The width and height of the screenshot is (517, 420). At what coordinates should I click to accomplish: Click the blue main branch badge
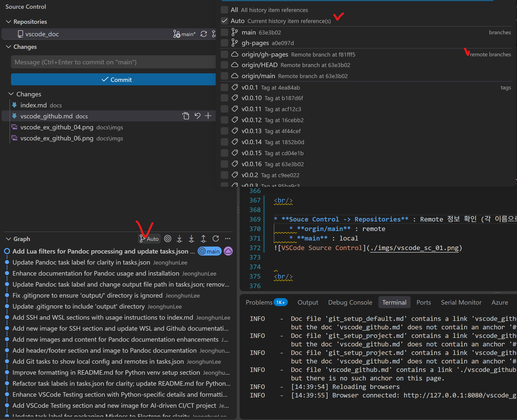click(210, 251)
